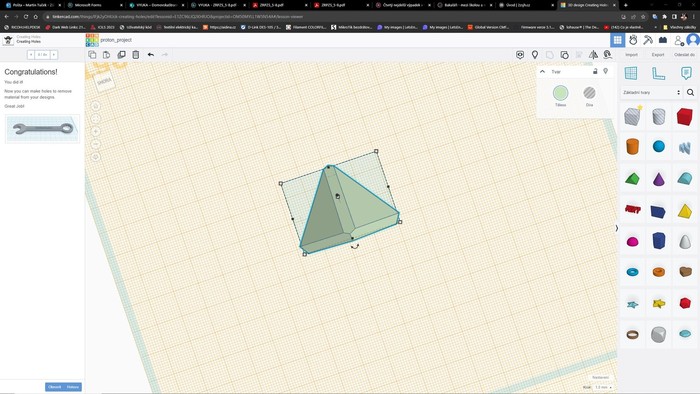Open the snap grid value dropdown
This screenshot has width=700, height=394.
click(x=603, y=387)
